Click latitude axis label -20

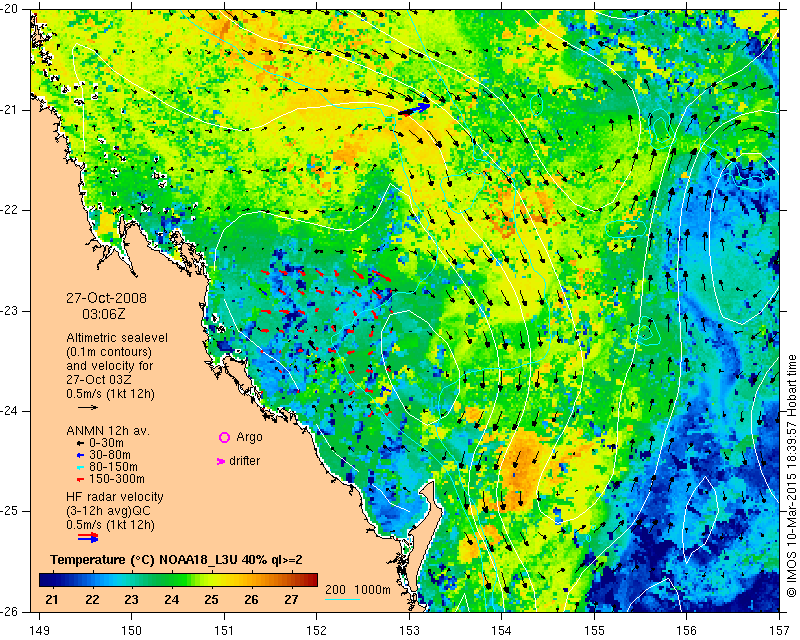8,10
